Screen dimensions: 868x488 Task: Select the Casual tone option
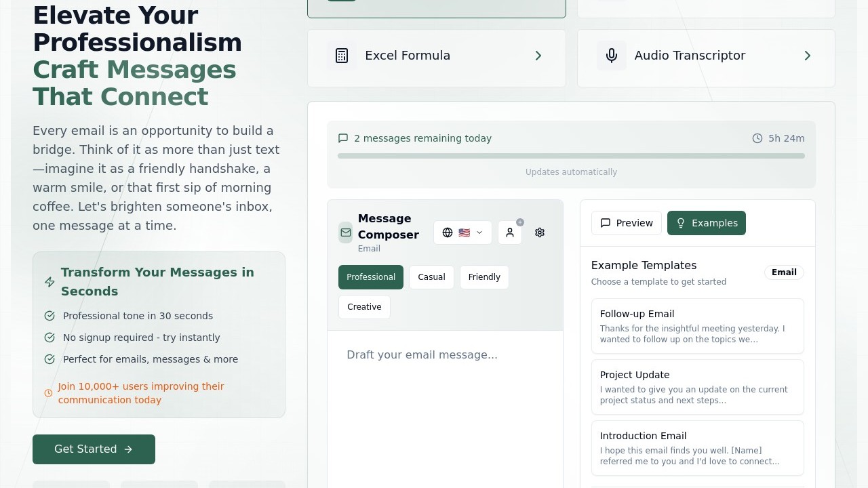pos(431,277)
